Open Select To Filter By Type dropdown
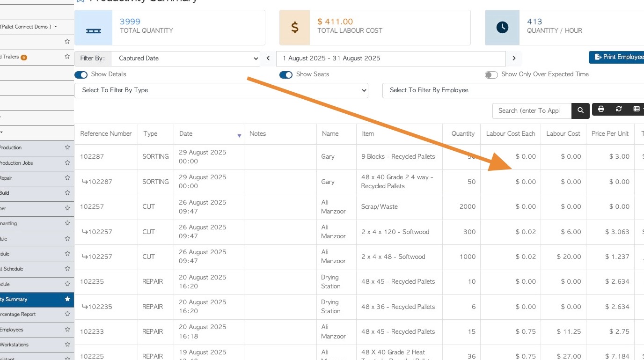 pyautogui.click(x=221, y=90)
